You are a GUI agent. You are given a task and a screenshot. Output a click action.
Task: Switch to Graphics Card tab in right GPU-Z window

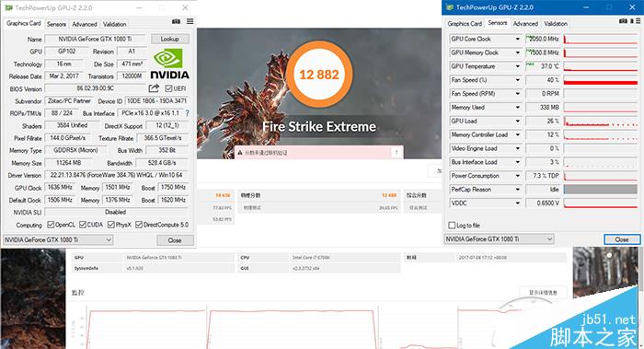tap(465, 24)
